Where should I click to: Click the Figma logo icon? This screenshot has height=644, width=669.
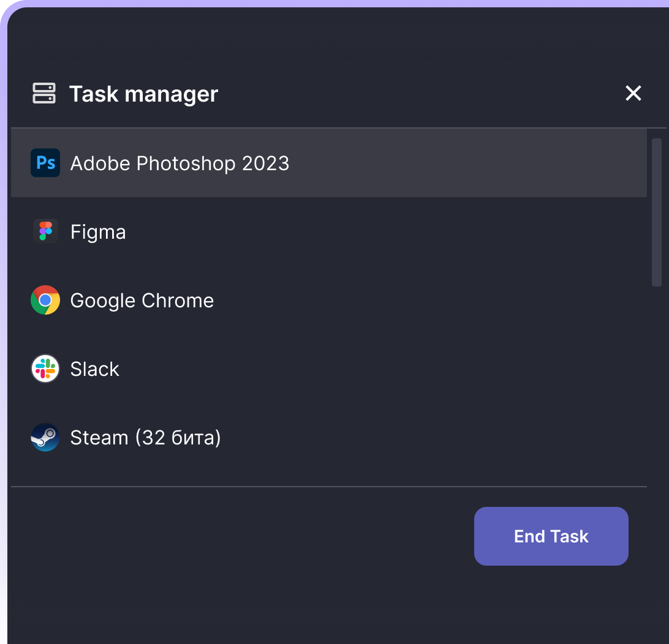(x=45, y=231)
